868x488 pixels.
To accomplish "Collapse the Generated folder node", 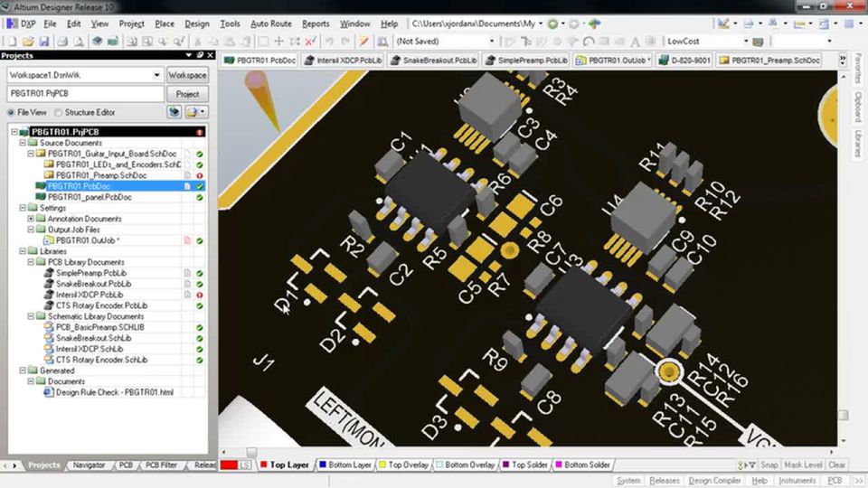I will [23, 371].
